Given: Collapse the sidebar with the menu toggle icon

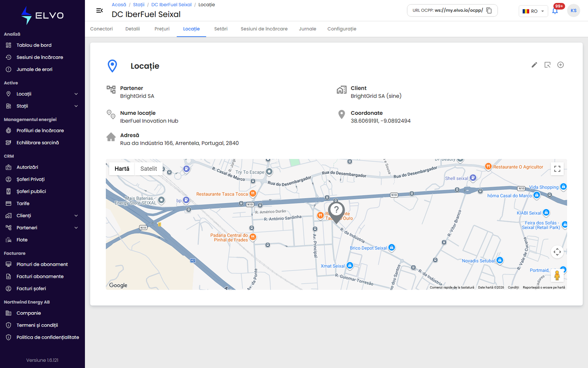Looking at the screenshot, I should (99, 11).
